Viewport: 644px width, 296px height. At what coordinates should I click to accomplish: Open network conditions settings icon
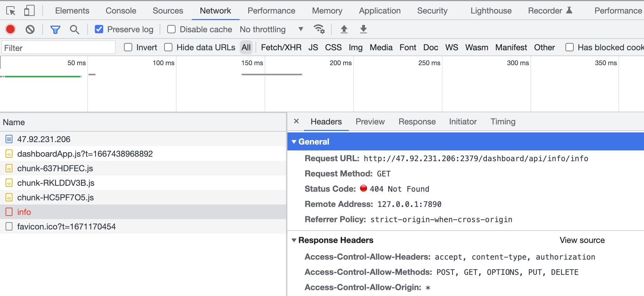point(319,29)
